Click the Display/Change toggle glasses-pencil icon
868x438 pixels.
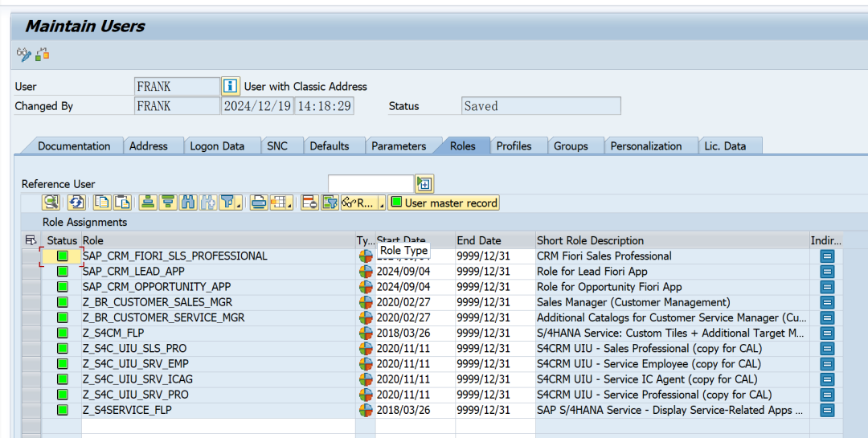pos(23,55)
